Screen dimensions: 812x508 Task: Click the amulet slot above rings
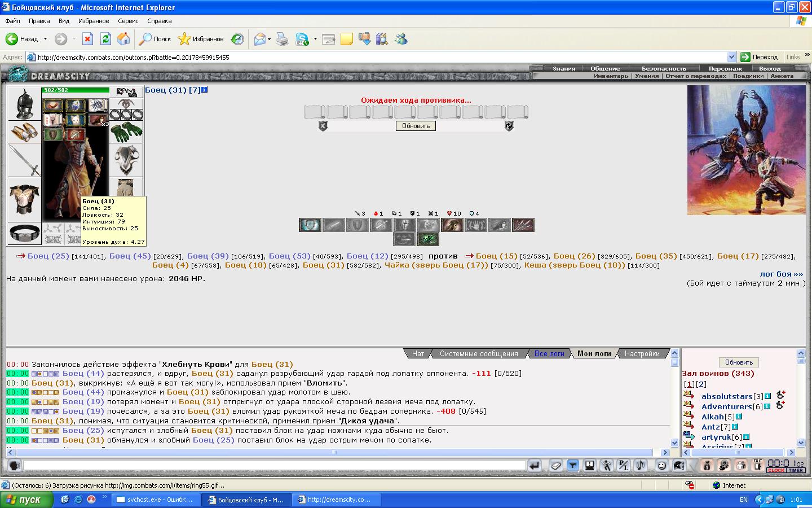tap(126, 104)
